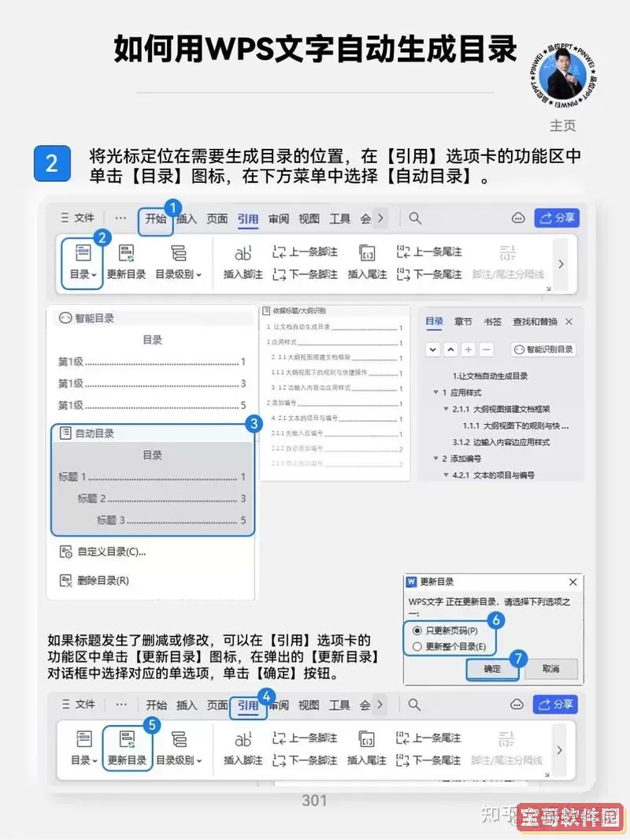Collapse the '2.1.1 大纲视图搭建文档框架' node
Viewport: 630px width, 840px height.
coord(446,409)
